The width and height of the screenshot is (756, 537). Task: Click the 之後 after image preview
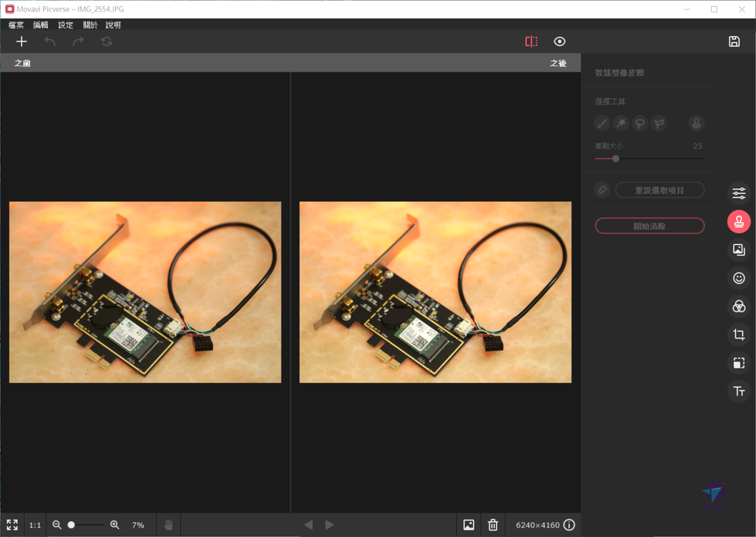[436, 292]
